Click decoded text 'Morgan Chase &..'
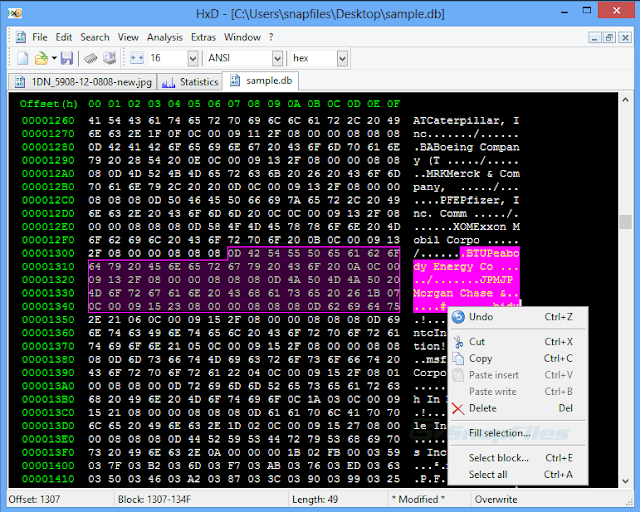This screenshot has width=640, height=512. [466, 293]
